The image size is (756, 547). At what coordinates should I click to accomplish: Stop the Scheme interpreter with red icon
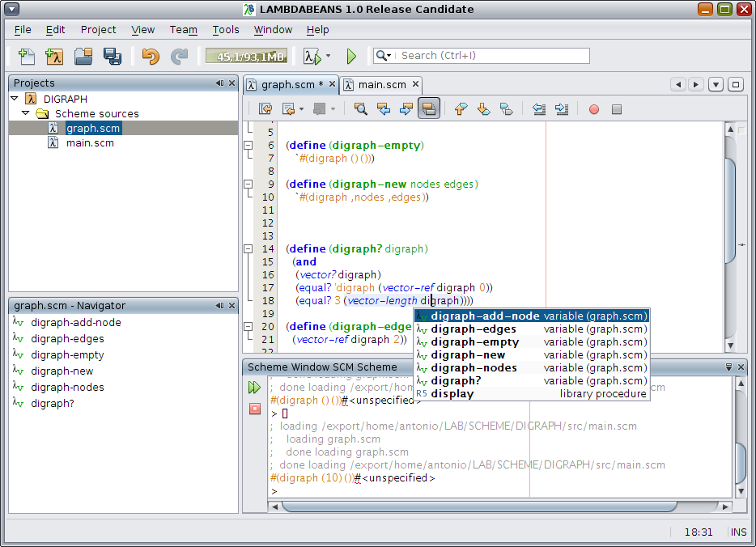[255, 409]
